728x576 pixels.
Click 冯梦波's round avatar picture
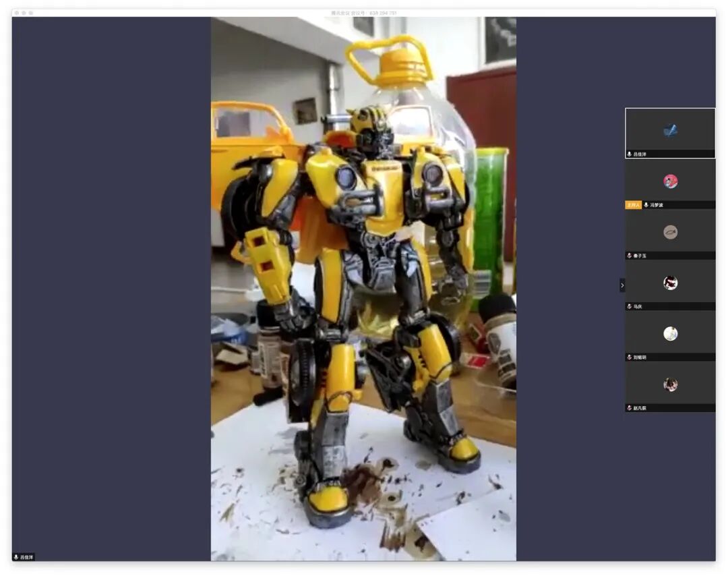click(x=670, y=181)
